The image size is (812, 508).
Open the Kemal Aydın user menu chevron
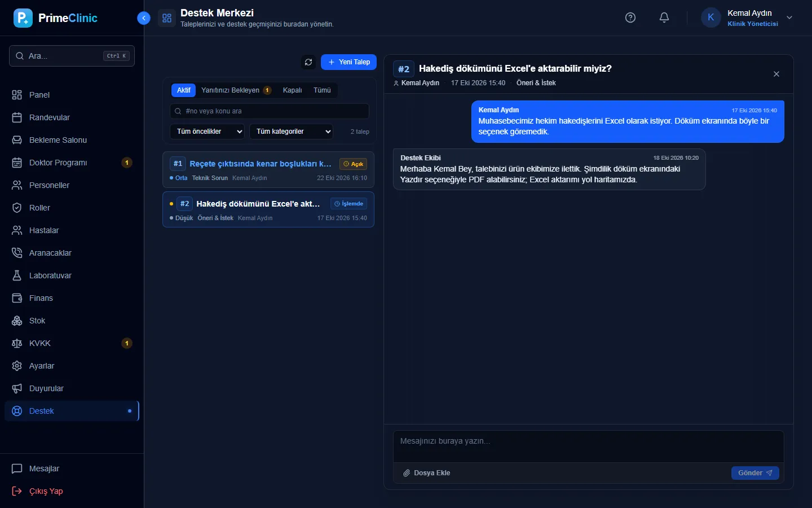(x=789, y=17)
